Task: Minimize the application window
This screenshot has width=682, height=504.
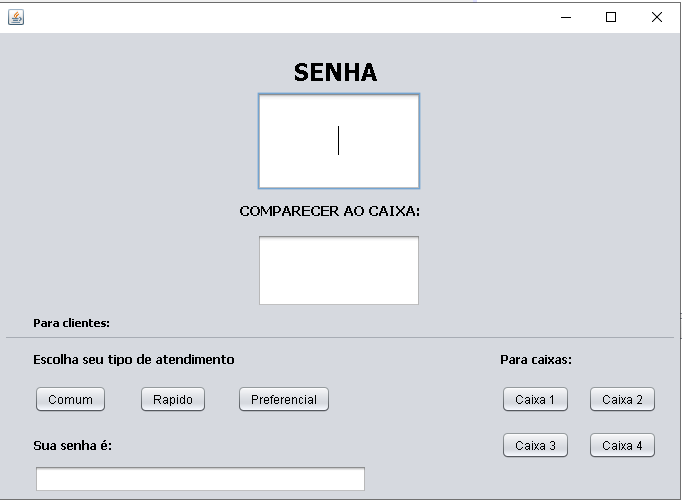Action: pos(565,17)
